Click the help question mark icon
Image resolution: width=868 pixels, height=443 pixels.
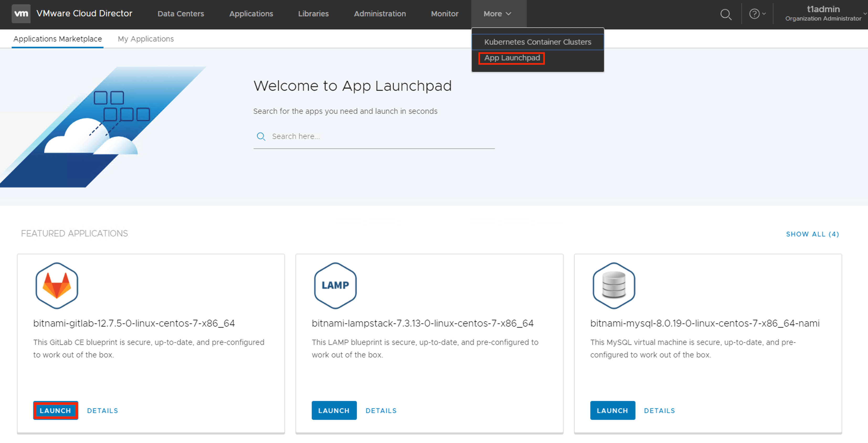tap(754, 14)
